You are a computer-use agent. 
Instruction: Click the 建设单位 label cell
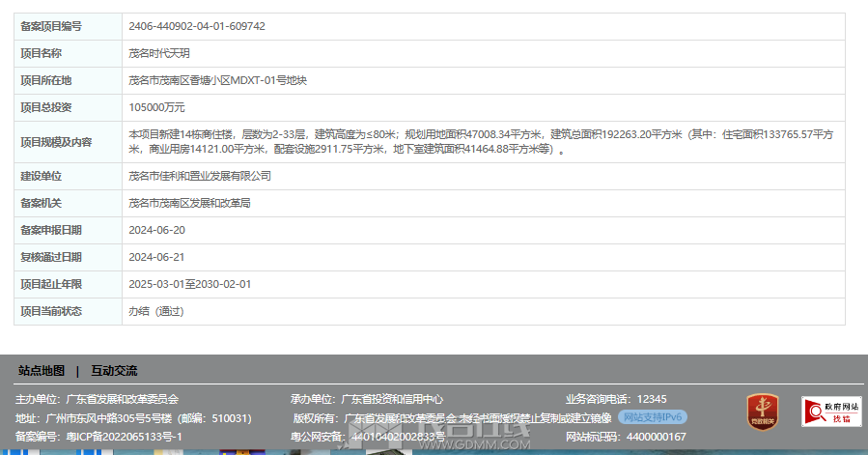[69, 176]
